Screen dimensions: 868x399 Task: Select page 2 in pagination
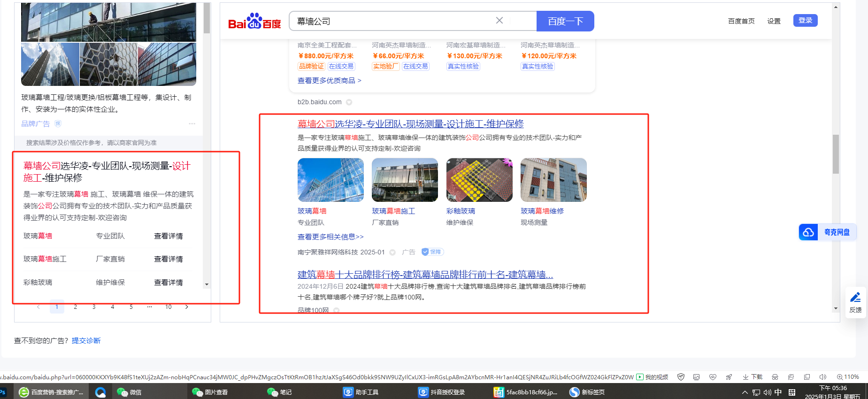point(76,307)
